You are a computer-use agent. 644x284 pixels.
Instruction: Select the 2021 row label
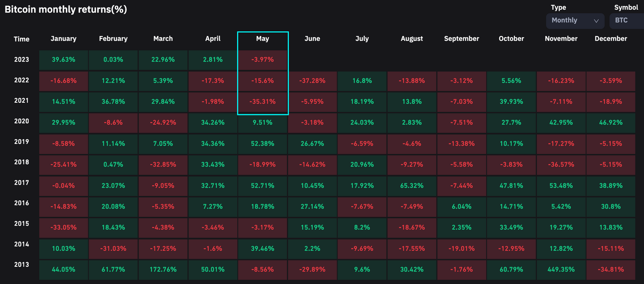coord(21,101)
